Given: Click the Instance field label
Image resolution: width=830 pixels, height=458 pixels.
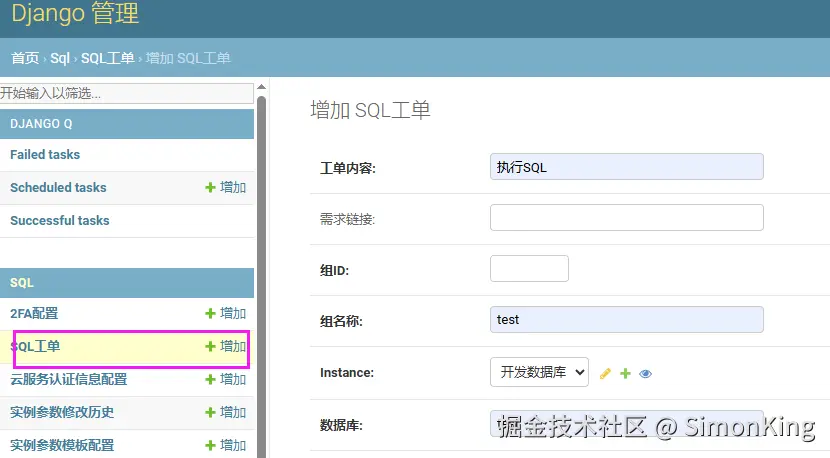Looking at the screenshot, I should (347, 373).
